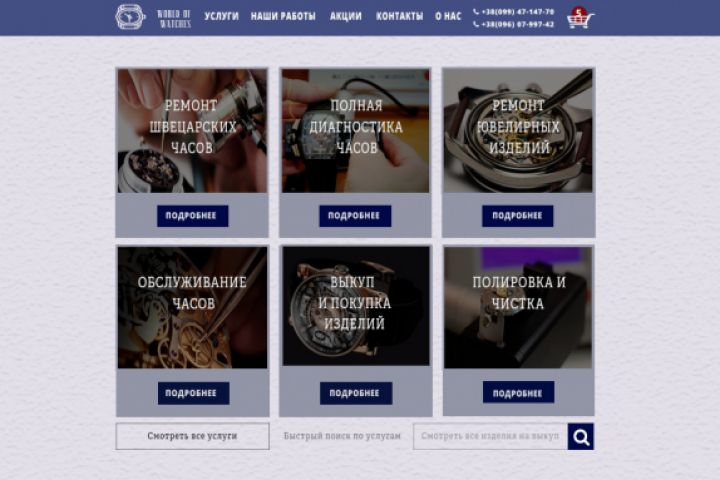Click the first phone number icon
This screenshot has height=480, width=720.
coord(476,12)
